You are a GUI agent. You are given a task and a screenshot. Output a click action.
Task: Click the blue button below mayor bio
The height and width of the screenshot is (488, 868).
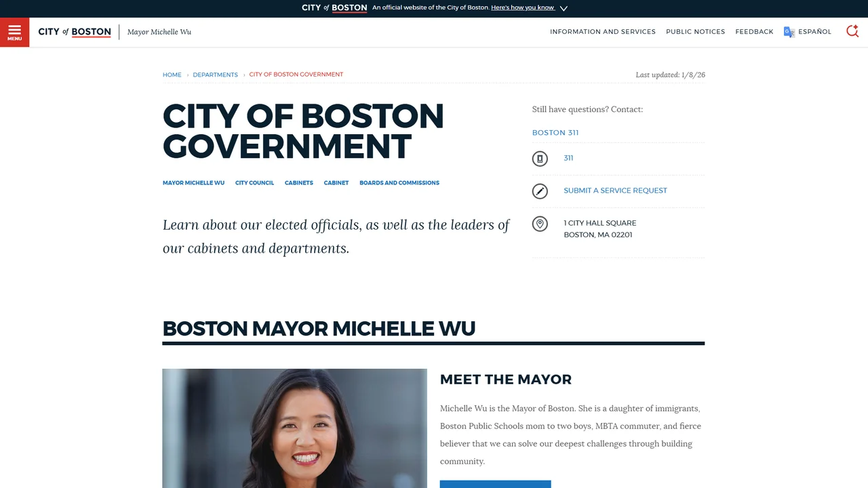tap(495, 484)
